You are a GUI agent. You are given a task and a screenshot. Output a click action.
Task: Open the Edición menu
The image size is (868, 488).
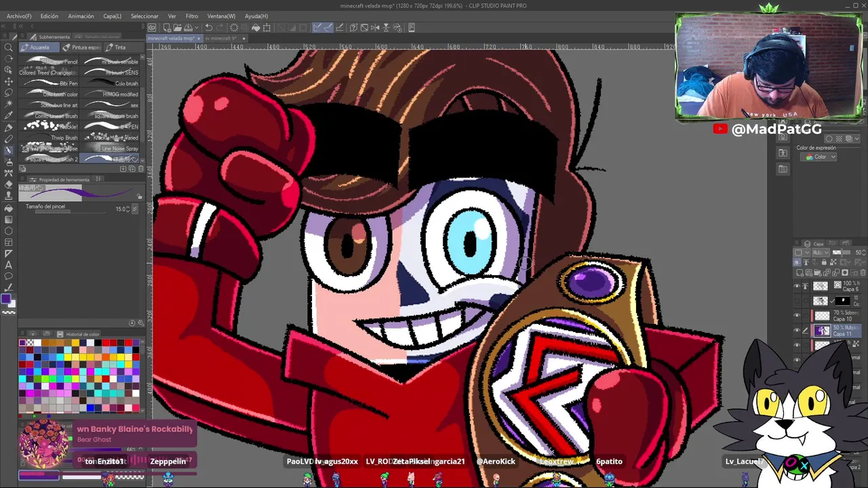click(49, 16)
